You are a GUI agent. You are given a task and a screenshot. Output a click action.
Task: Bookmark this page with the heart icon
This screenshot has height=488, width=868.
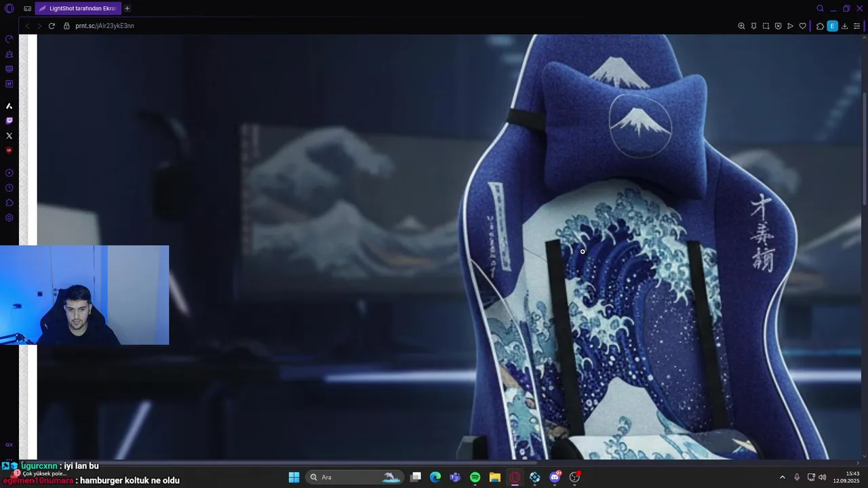point(802,26)
